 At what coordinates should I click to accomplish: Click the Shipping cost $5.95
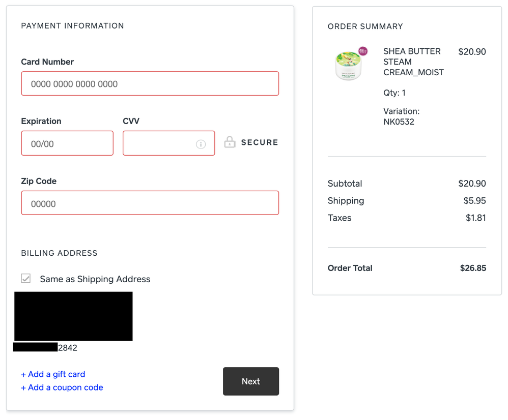point(474,201)
